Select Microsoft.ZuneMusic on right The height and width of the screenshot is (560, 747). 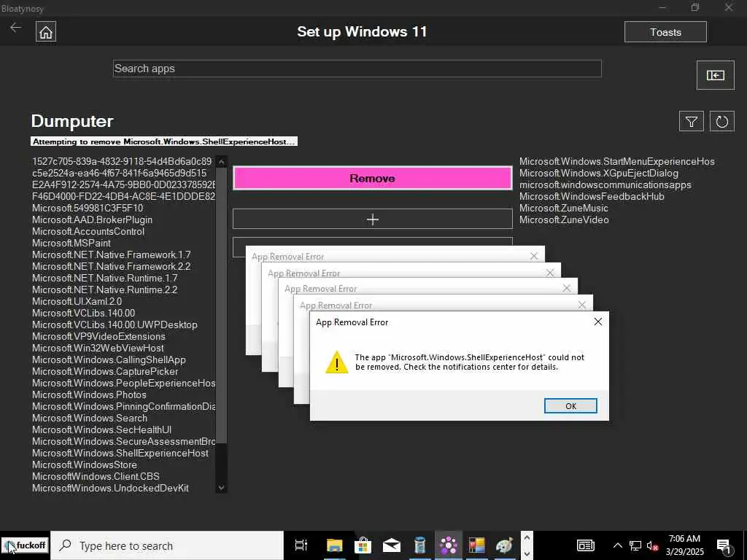tap(564, 208)
